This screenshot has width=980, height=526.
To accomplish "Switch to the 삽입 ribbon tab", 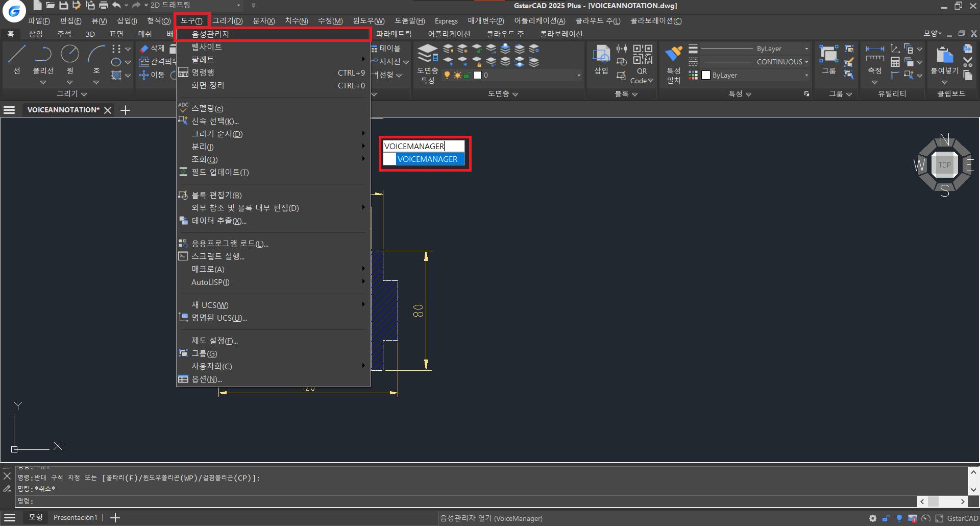I will click(x=36, y=34).
